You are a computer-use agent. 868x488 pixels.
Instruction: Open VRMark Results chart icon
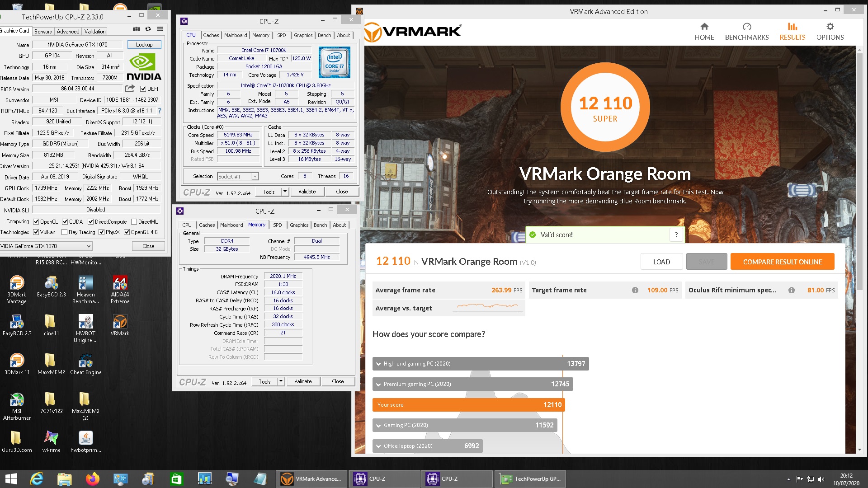(x=793, y=27)
